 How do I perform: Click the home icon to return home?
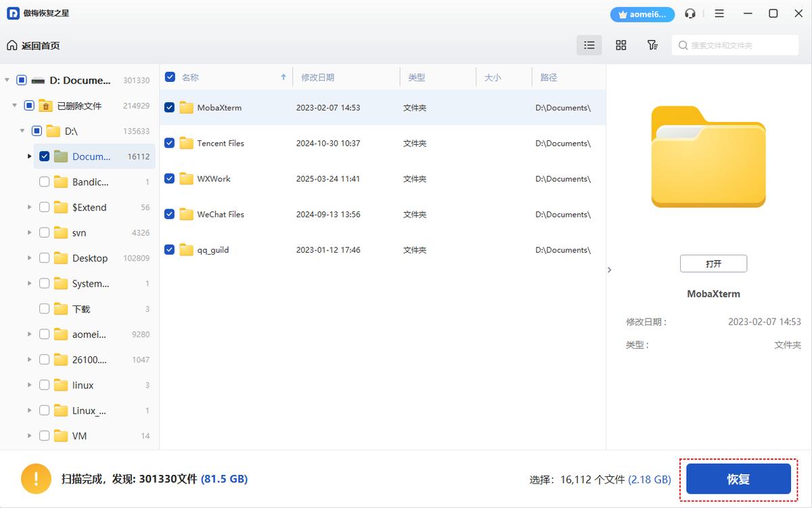[x=12, y=45]
